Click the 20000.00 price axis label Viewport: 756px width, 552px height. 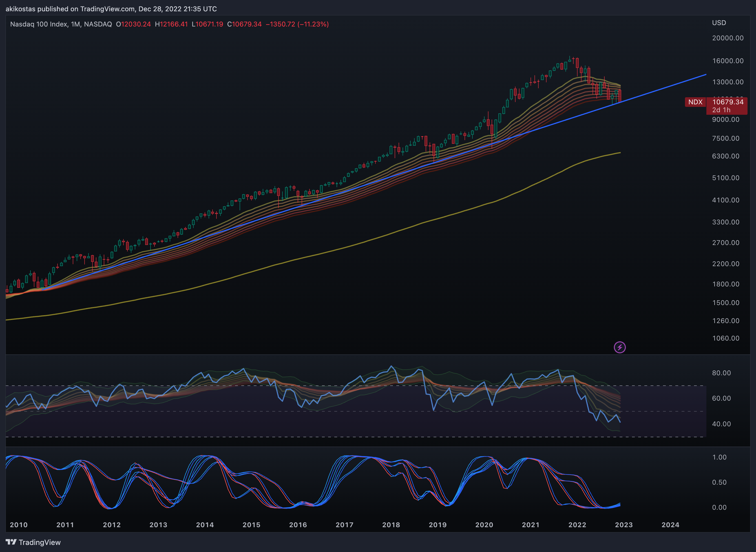[x=728, y=38]
